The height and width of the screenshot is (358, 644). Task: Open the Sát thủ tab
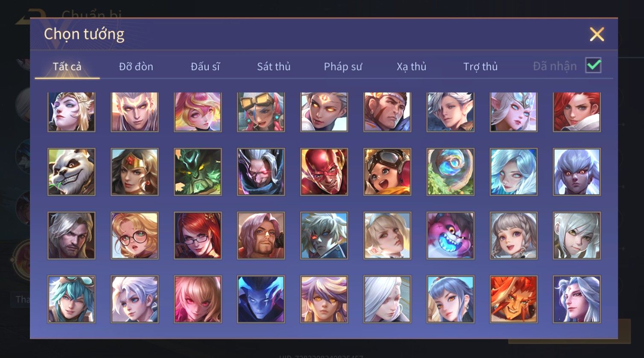pos(274,67)
